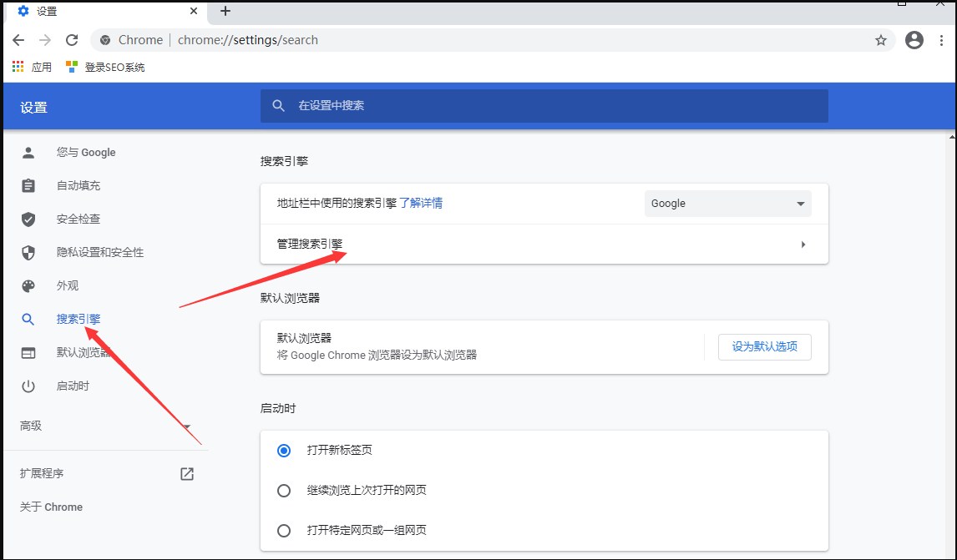Open the profile avatar icon
Viewport: 957px width, 560px height.
(x=914, y=40)
